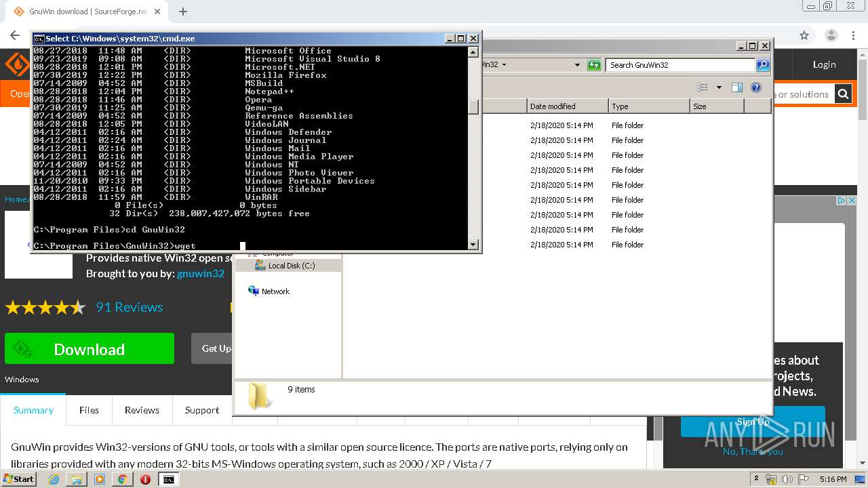Click the clock showing 5:16 PM
The width and height of the screenshot is (868, 488).
point(833,479)
